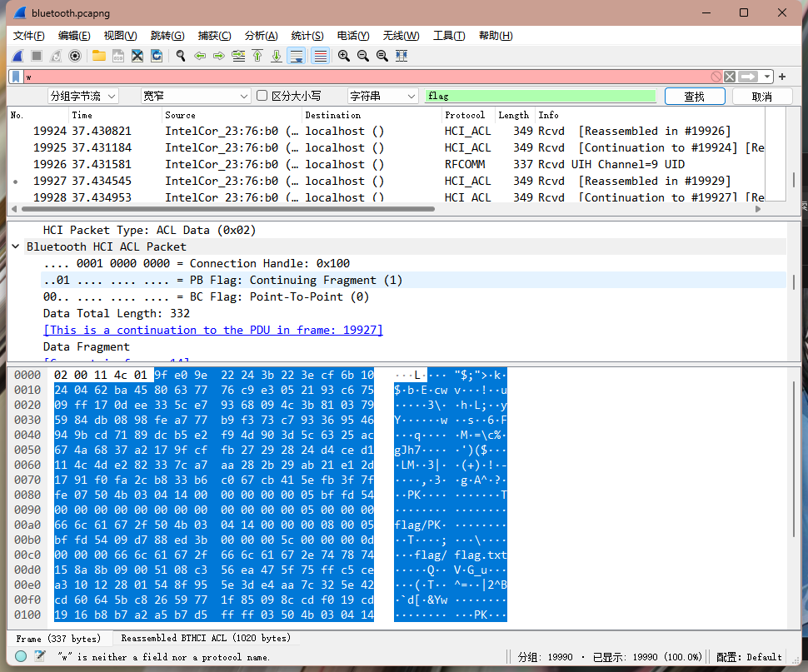This screenshot has height=672, width=808.
Task: Open a capture file via folder icon
Action: 99,56
